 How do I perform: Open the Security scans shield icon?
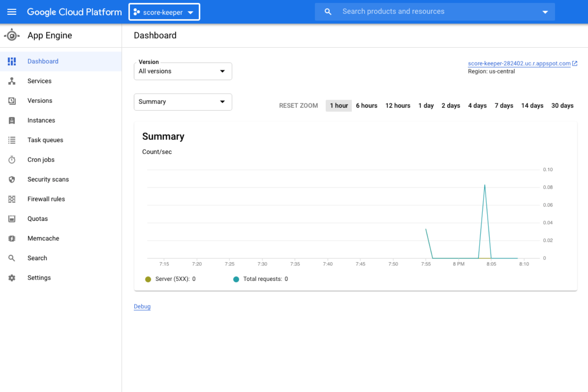pyautogui.click(x=12, y=179)
